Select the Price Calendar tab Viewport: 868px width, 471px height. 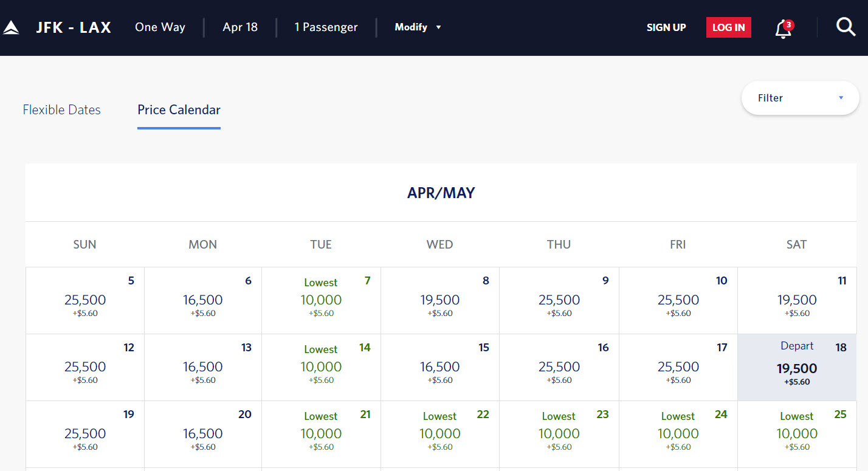[179, 110]
